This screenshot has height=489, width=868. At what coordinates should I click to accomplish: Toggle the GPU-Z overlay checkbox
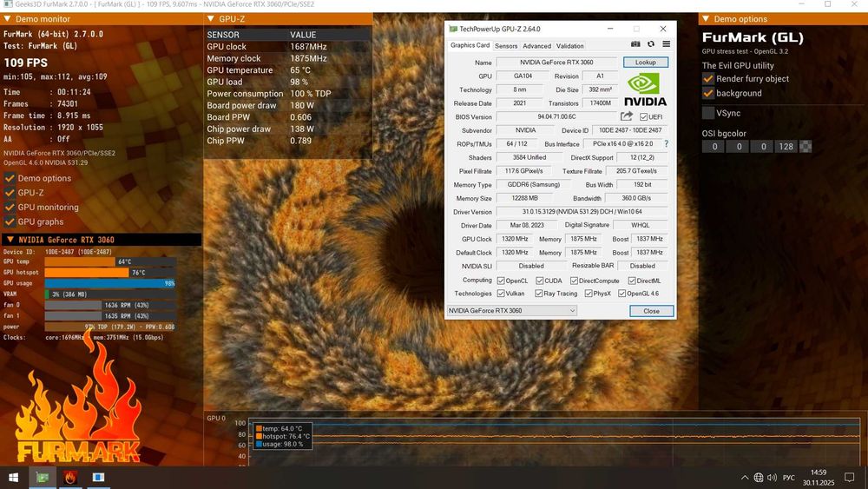coord(10,193)
